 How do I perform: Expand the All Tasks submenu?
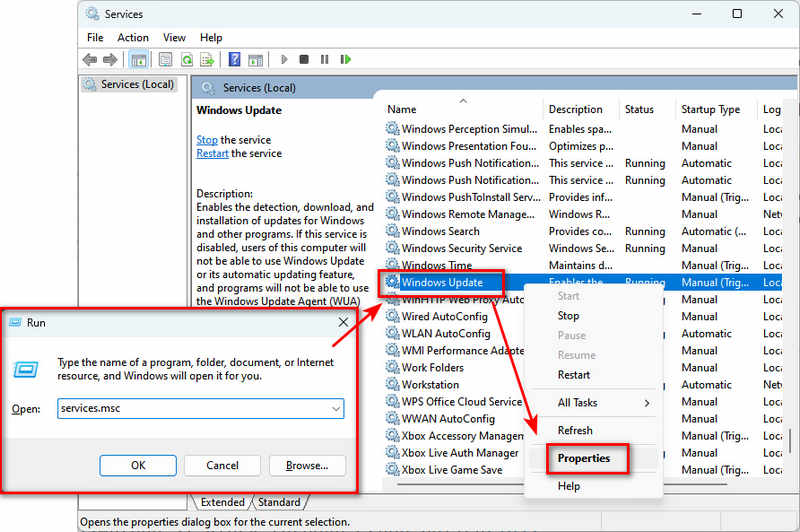point(593,402)
